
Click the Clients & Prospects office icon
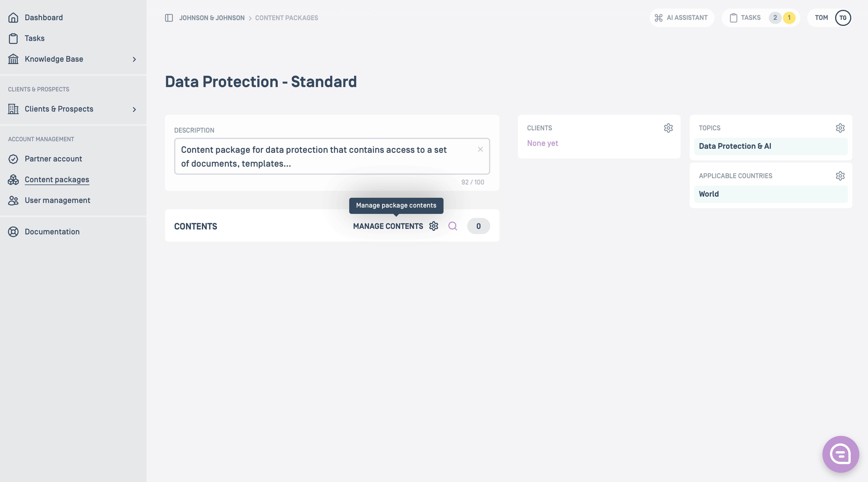click(x=13, y=109)
